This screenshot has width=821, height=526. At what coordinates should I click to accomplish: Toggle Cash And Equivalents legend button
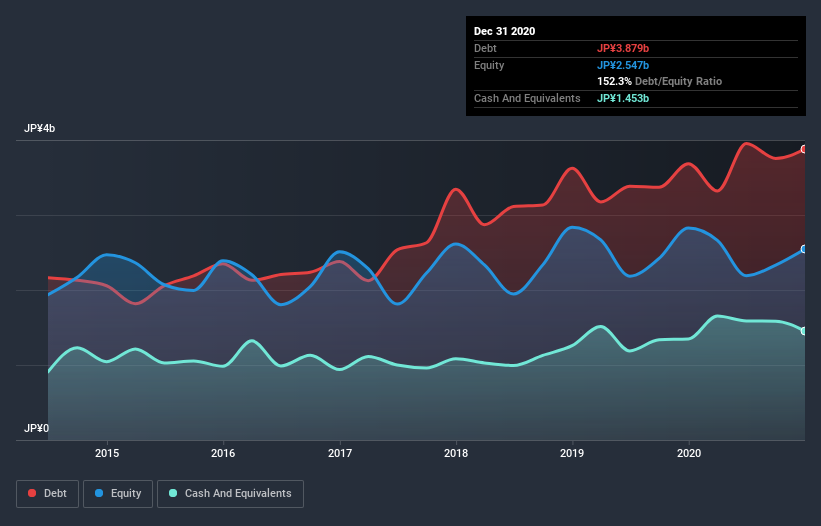pyautogui.click(x=230, y=494)
